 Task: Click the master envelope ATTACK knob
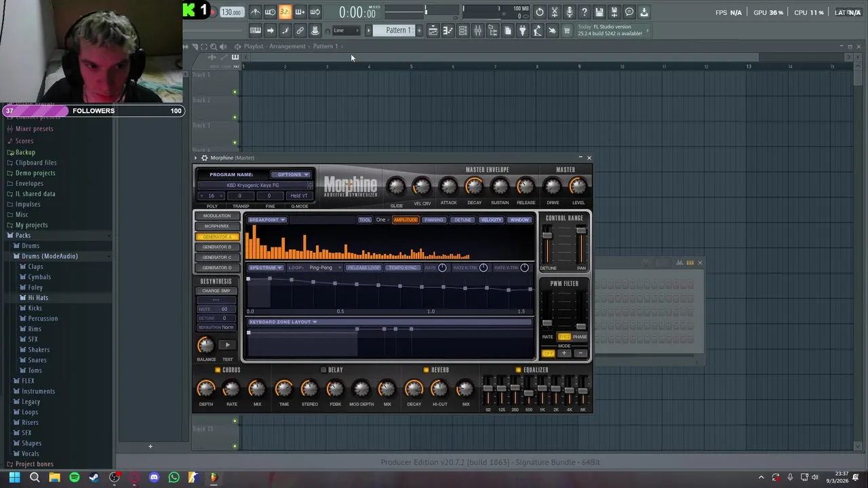point(448,186)
